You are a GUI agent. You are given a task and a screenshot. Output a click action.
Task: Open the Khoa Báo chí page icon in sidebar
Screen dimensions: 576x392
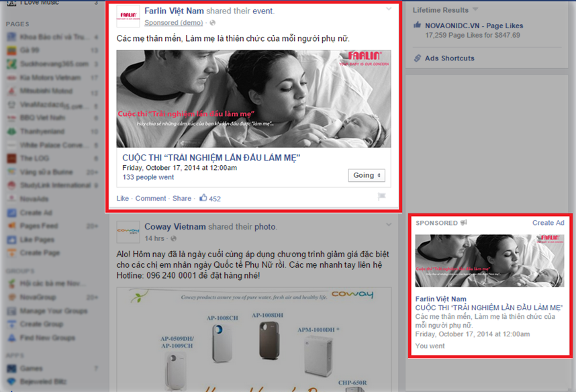[x=12, y=37]
